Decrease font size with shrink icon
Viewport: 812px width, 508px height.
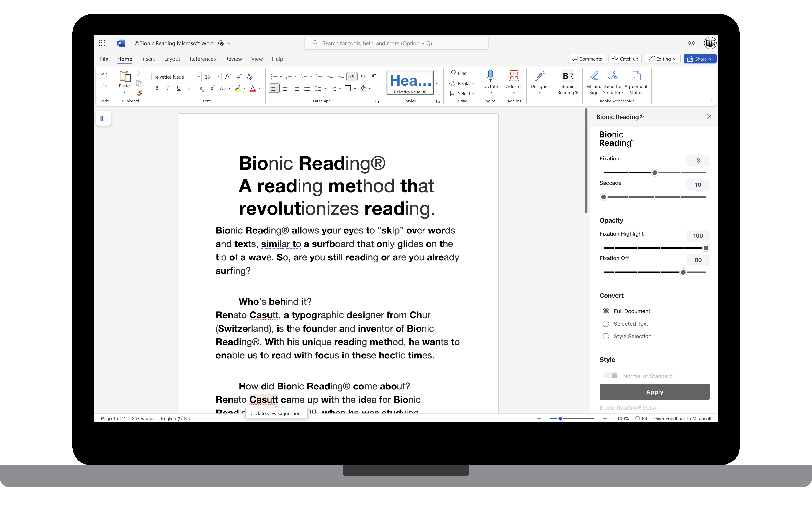(x=239, y=77)
